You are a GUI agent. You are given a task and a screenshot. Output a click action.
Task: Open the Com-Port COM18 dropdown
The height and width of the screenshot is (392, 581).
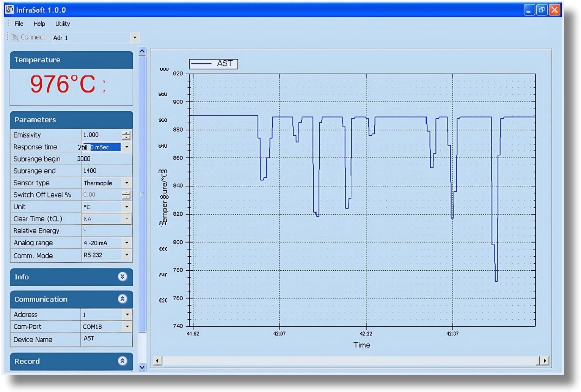[x=127, y=326]
